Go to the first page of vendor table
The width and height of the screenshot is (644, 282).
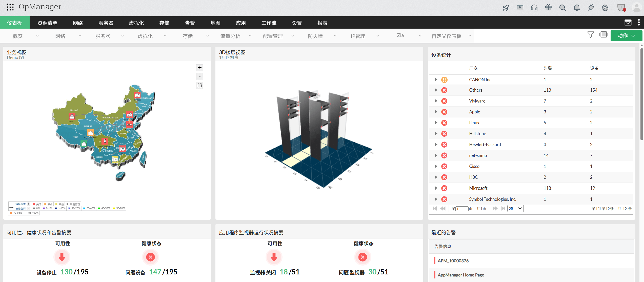(435, 209)
